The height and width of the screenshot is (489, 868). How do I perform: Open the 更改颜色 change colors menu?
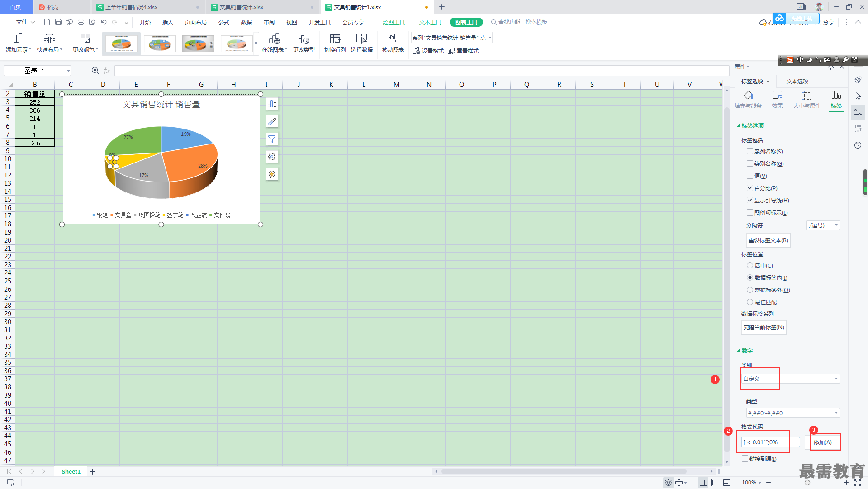click(85, 43)
